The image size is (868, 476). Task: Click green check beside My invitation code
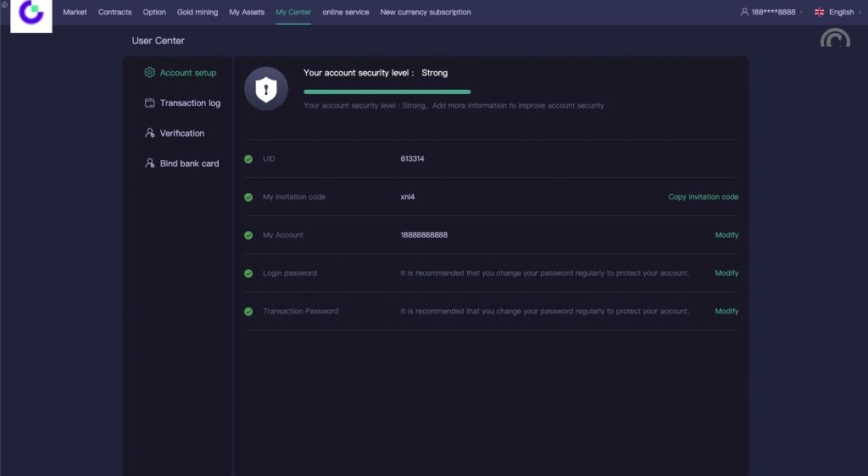(x=248, y=197)
